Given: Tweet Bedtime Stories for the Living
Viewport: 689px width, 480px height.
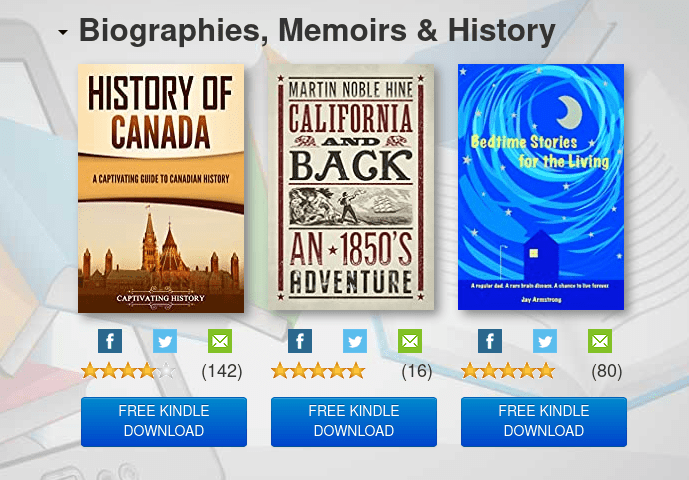Looking at the screenshot, I should [x=545, y=341].
